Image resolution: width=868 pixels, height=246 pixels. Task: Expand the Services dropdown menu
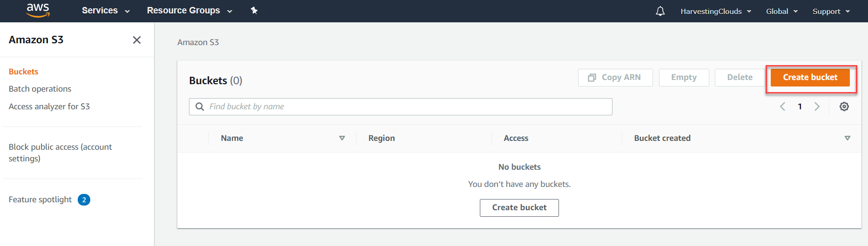(106, 11)
